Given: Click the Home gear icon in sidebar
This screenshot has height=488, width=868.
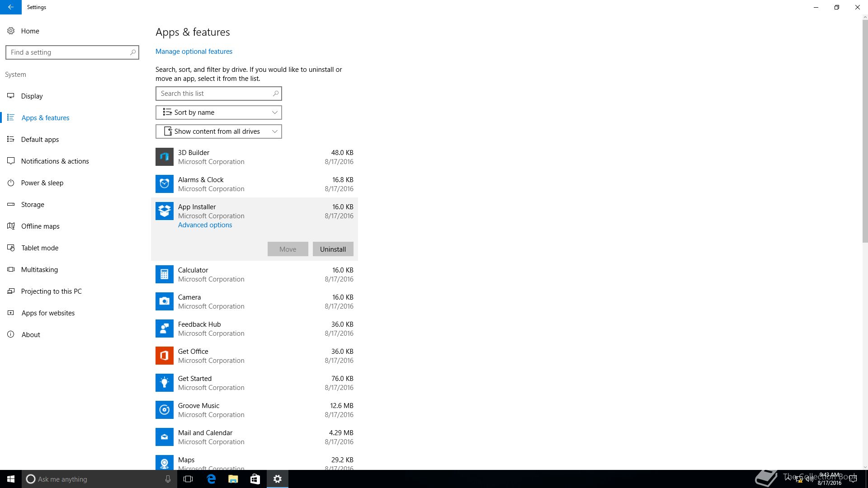Looking at the screenshot, I should pyautogui.click(x=11, y=31).
